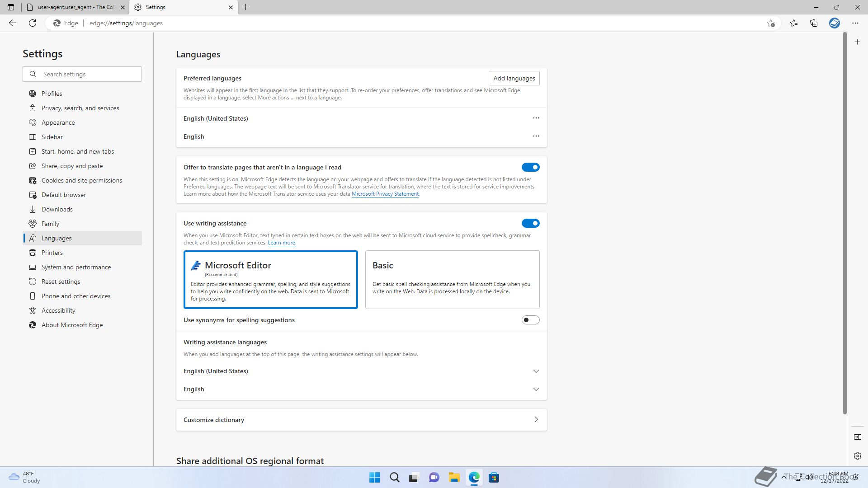The image size is (868, 488).
Task: Open Profiles settings section
Action: (x=82, y=94)
